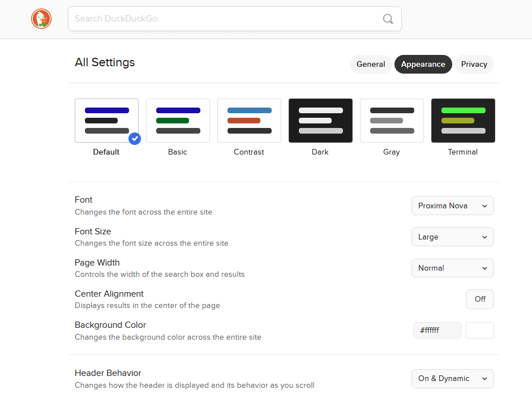Open the Privacy settings tab

474,64
